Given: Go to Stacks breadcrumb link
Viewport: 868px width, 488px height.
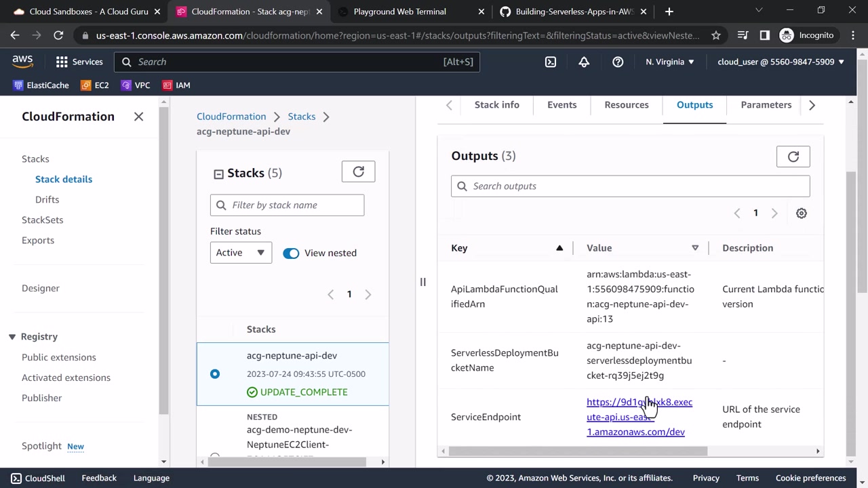Looking at the screenshot, I should 302,117.
